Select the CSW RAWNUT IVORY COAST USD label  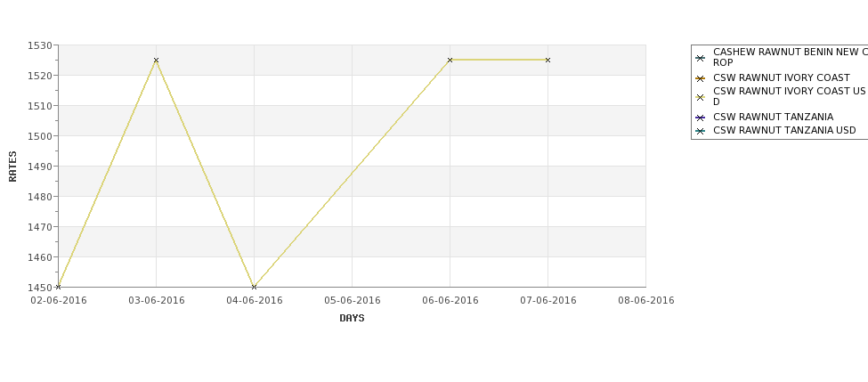pos(790,96)
